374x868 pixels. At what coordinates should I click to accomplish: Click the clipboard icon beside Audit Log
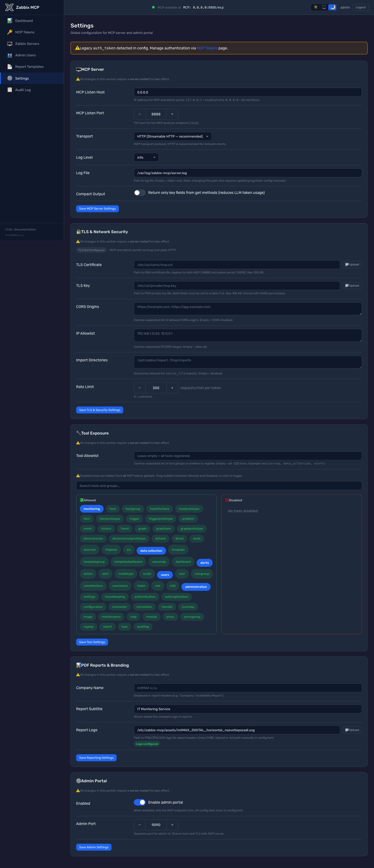click(x=10, y=90)
